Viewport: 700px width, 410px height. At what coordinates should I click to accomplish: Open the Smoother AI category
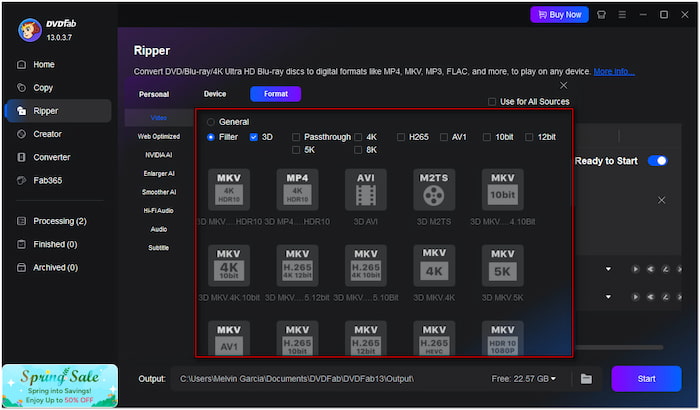tap(159, 192)
